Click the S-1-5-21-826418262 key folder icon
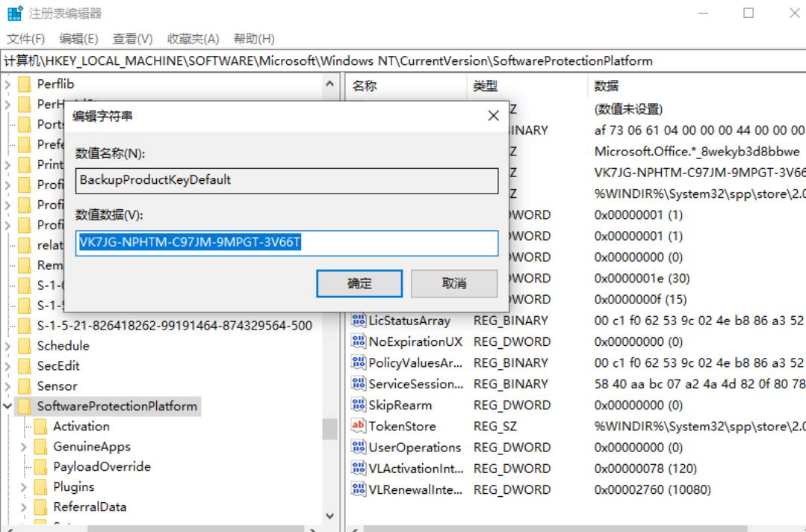The image size is (806, 532). 24,325
